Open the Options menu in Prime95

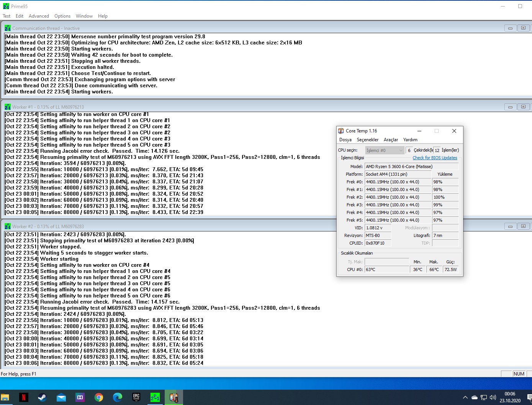[62, 16]
